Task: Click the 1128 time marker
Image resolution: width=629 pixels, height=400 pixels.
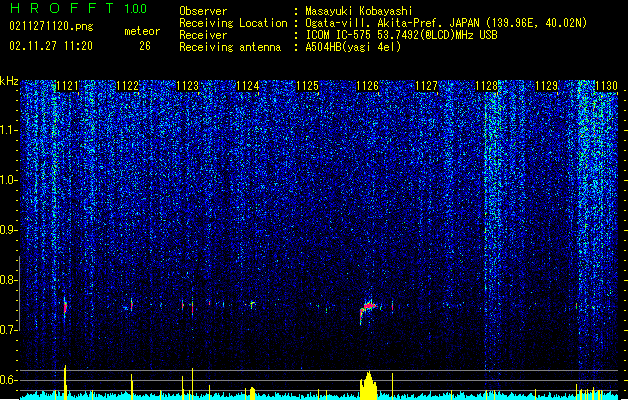Action: (x=486, y=86)
